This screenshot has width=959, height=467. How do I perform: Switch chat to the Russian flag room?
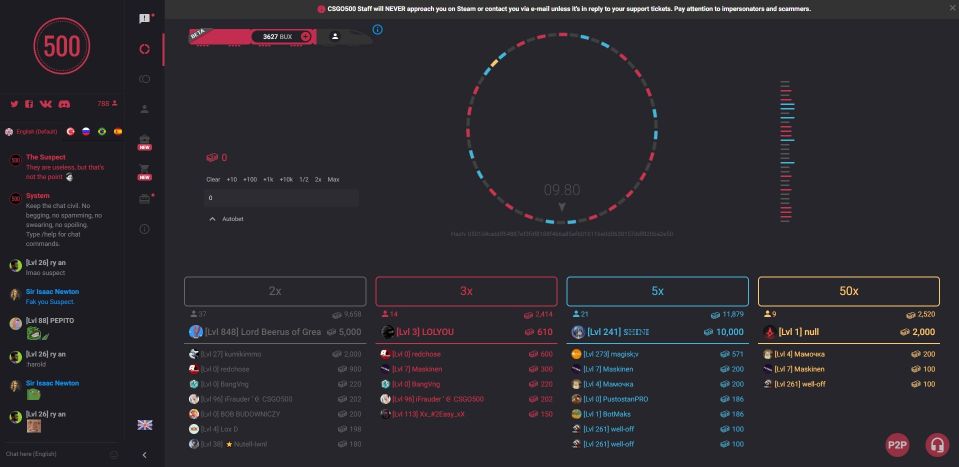tap(86, 132)
